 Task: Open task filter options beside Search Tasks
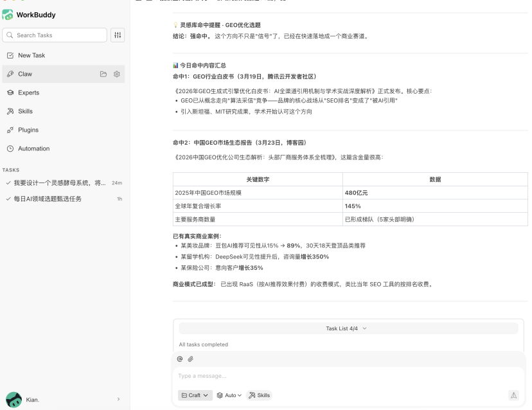[x=118, y=35]
